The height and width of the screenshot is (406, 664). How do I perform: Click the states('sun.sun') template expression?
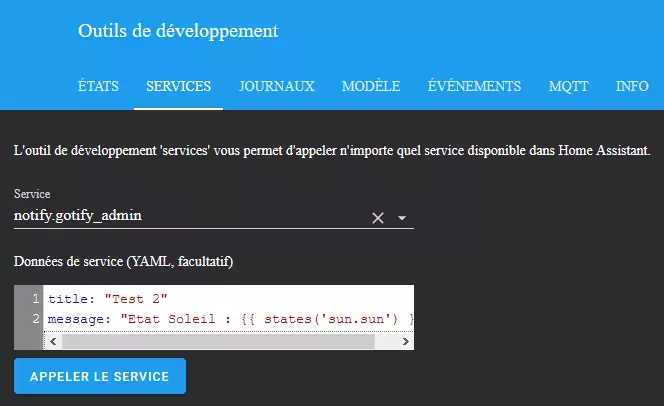point(331,319)
